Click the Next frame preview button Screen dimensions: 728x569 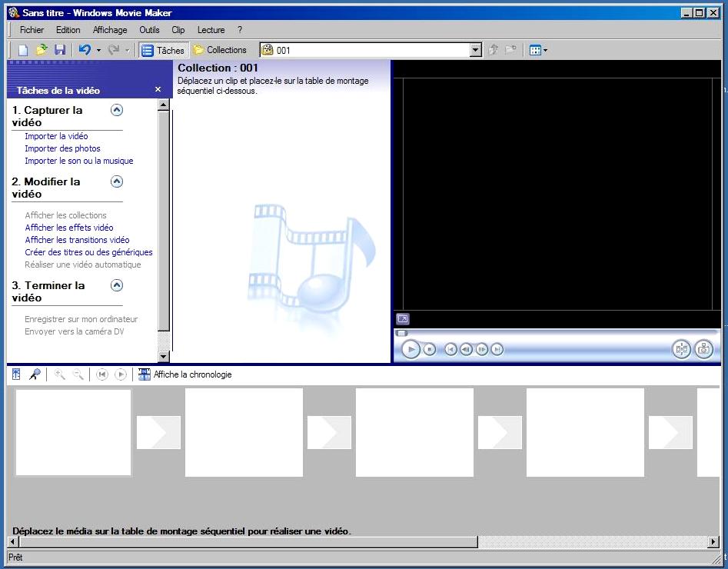482,349
